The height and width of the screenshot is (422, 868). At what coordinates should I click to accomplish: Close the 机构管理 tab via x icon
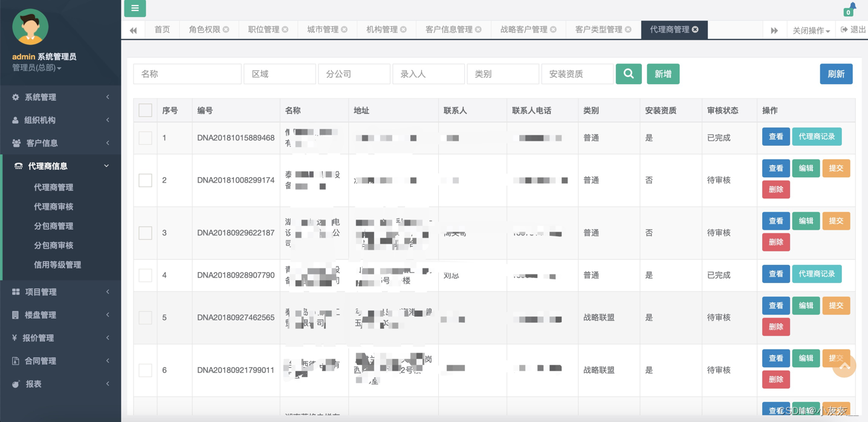(404, 29)
